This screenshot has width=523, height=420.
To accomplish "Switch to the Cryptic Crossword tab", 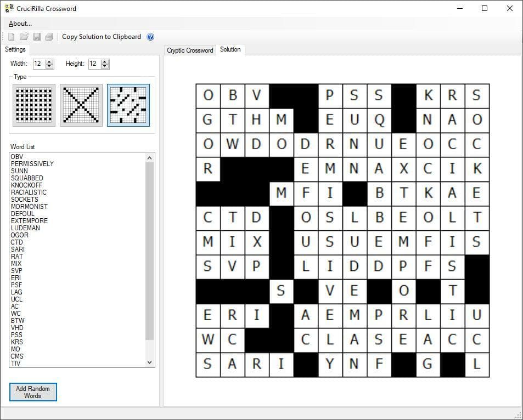I will tap(190, 50).
